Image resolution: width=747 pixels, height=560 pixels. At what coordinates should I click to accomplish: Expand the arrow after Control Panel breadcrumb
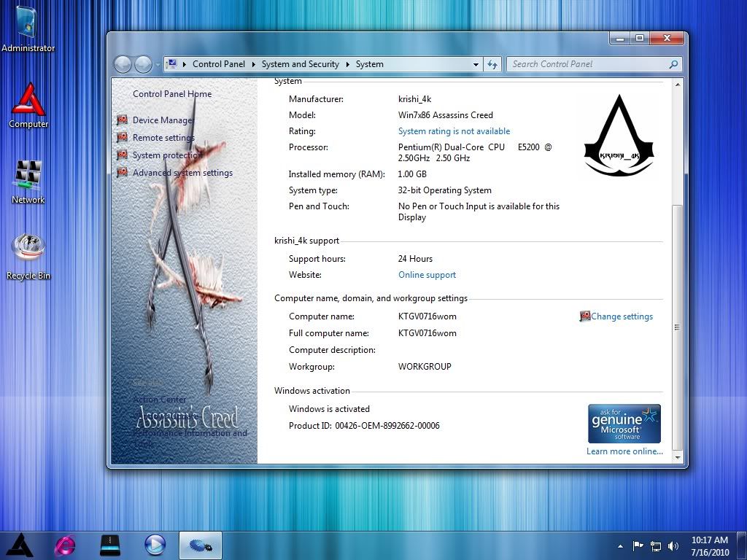pos(253,64)
